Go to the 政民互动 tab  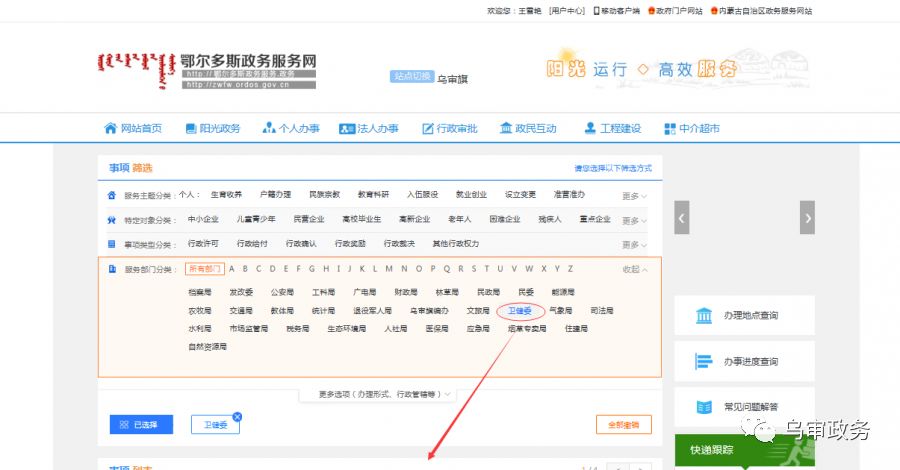[528, 129]
